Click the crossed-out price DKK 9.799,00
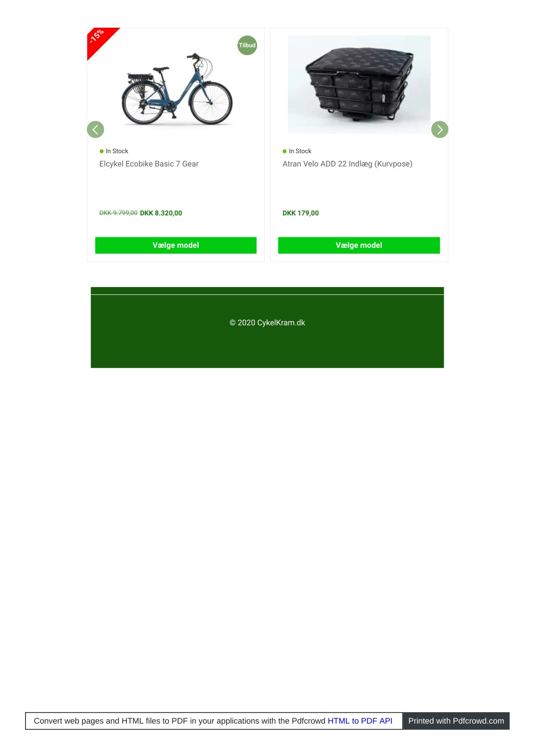This screenshot has width=535, height=756. 119,213
